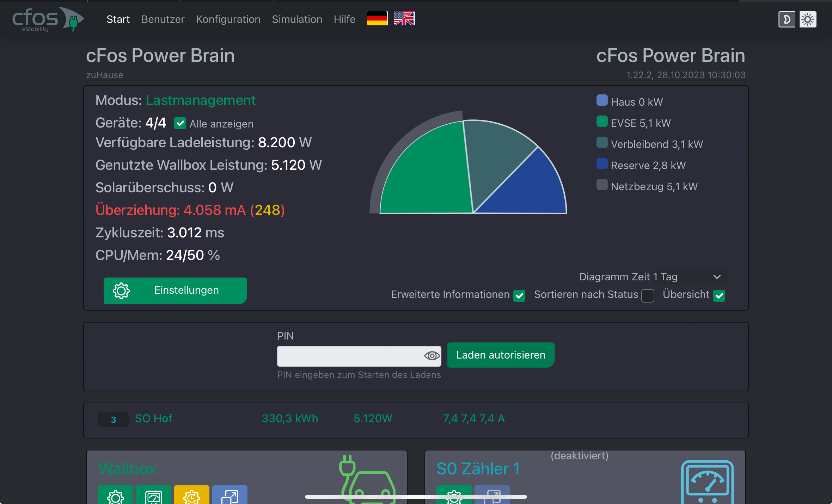The image size is (832, 504).
Task: Click the Wallbox device title
Action: point(127,469)
